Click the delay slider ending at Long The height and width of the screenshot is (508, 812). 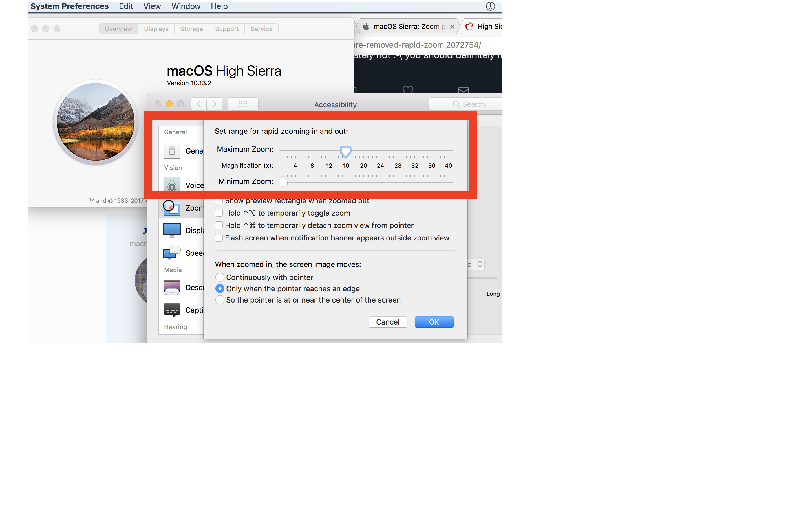[482, 278]
